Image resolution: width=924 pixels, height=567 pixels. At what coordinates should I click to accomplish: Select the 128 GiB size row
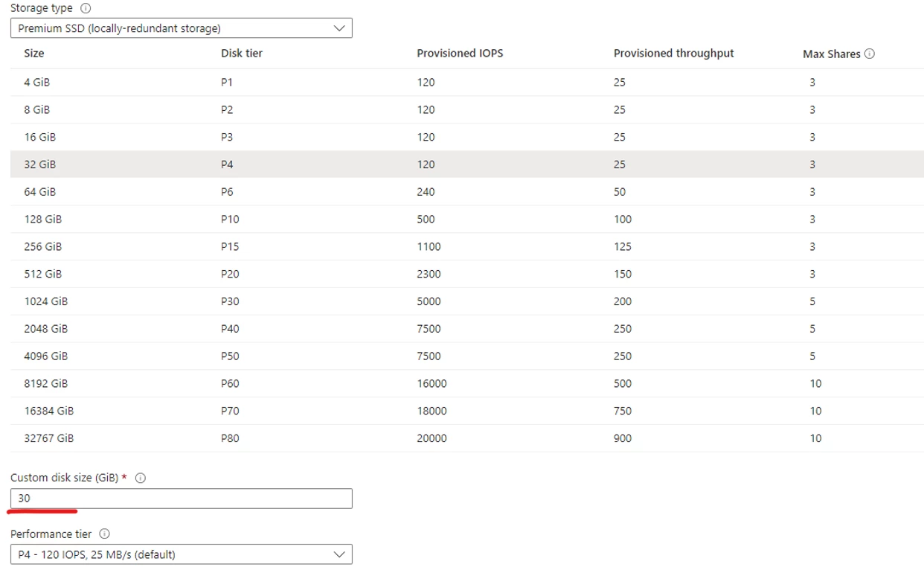tap(466, 220)
